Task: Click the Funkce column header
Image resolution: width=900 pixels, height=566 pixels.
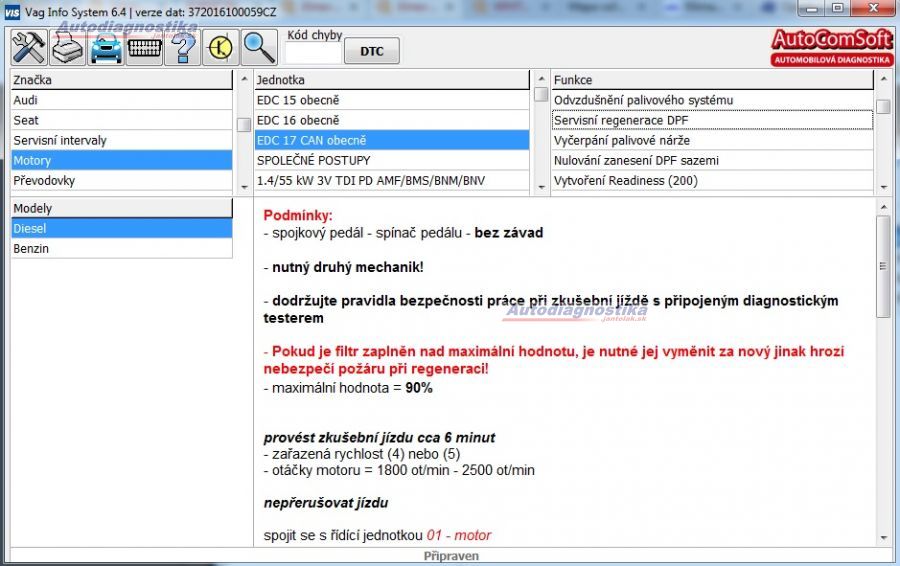Action: click(x=712, y=80)
